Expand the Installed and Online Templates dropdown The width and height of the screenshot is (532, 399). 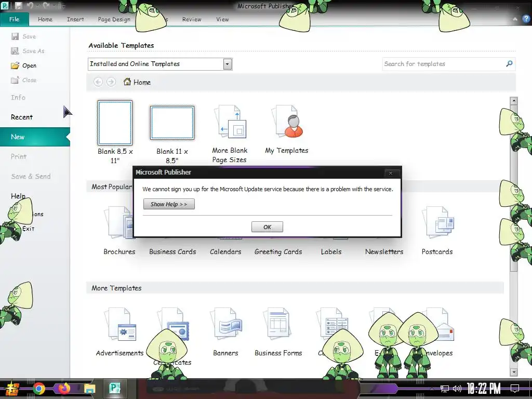(x=228, y=64)
